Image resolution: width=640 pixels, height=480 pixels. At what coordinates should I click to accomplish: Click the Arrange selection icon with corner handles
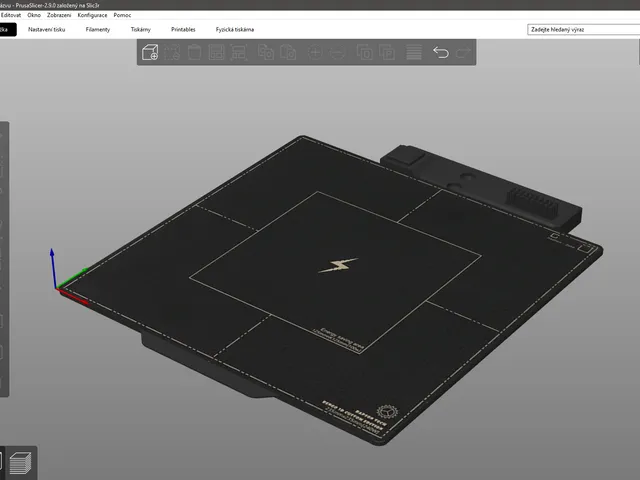coord(238,52)
